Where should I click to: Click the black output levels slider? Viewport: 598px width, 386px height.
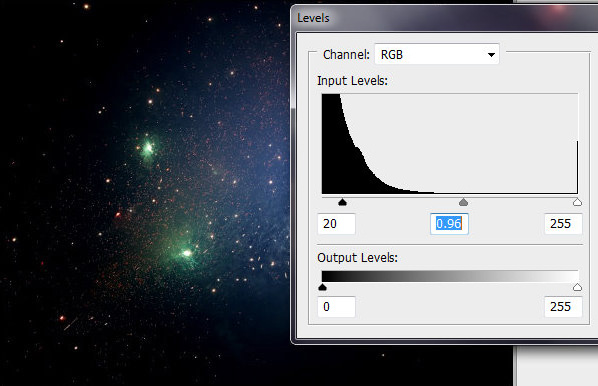[322, 287]
